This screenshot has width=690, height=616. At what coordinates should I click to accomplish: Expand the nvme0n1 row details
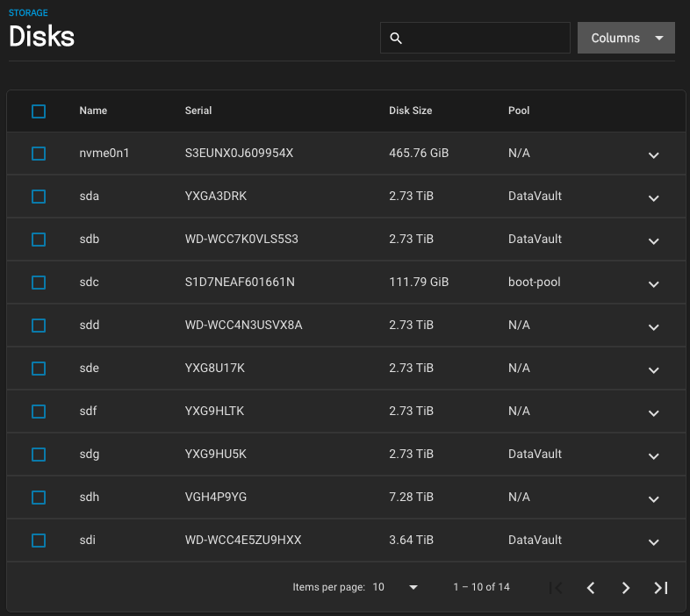[x=653, y=155]
